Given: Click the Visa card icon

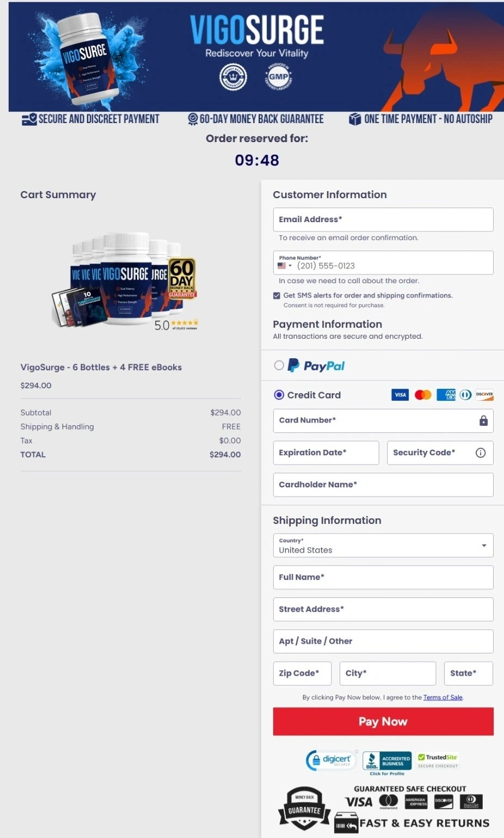Looking at the screenshot, I should tap(400, 394).
